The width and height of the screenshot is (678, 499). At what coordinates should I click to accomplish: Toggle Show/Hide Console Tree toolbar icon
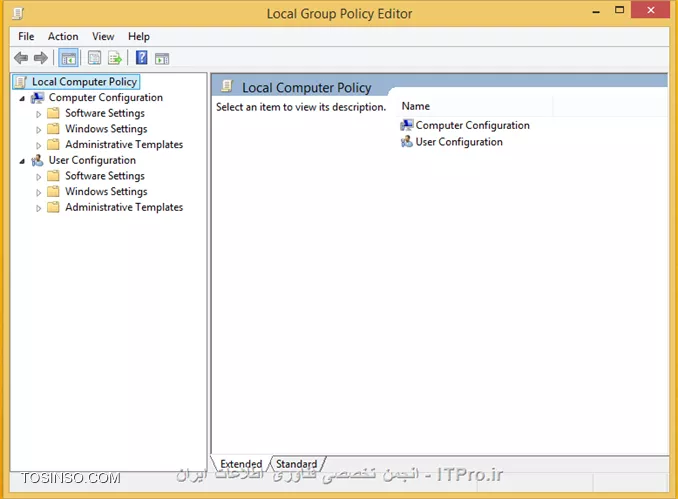coord(68,58)
